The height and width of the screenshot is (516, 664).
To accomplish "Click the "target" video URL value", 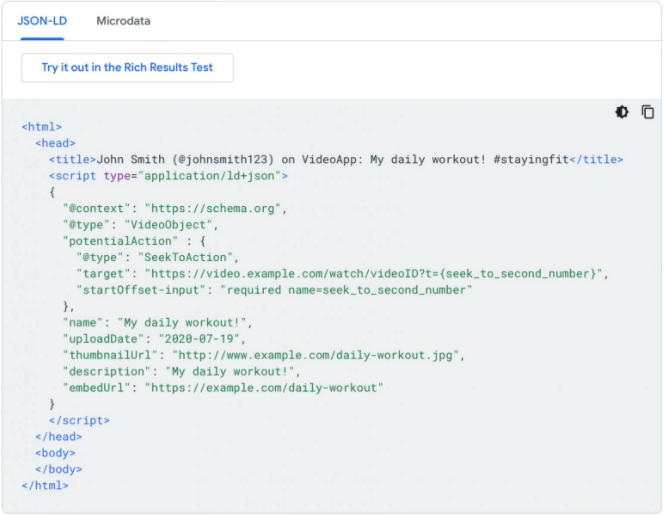I will click(374, 273).
